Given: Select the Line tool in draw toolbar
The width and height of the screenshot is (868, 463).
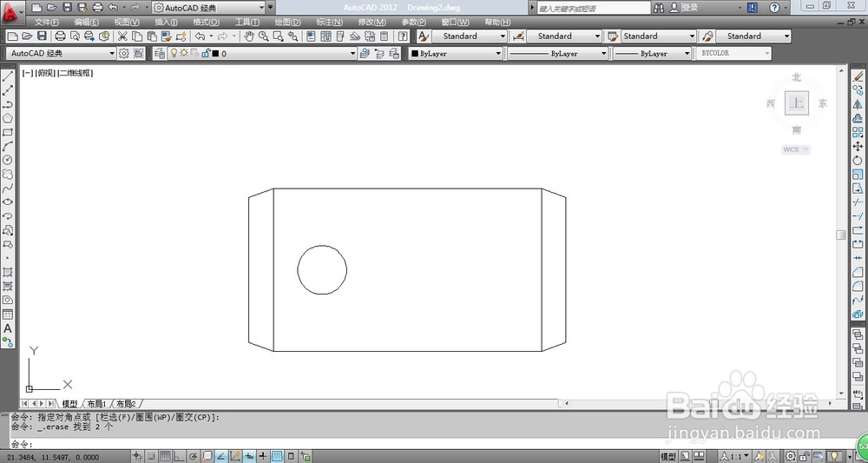Looking at the screenshot, I should coord(8,77).
